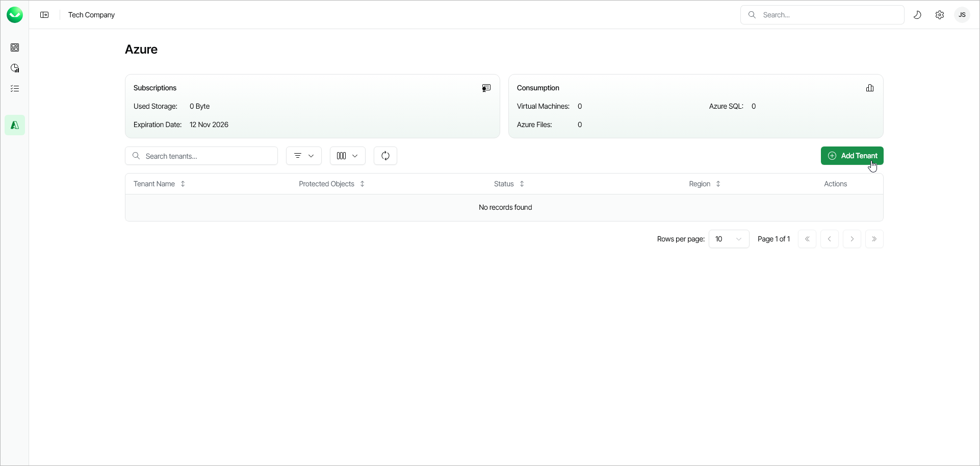
Task: Open the checklist/tasks sidebar icon
Action: point(15,88)
